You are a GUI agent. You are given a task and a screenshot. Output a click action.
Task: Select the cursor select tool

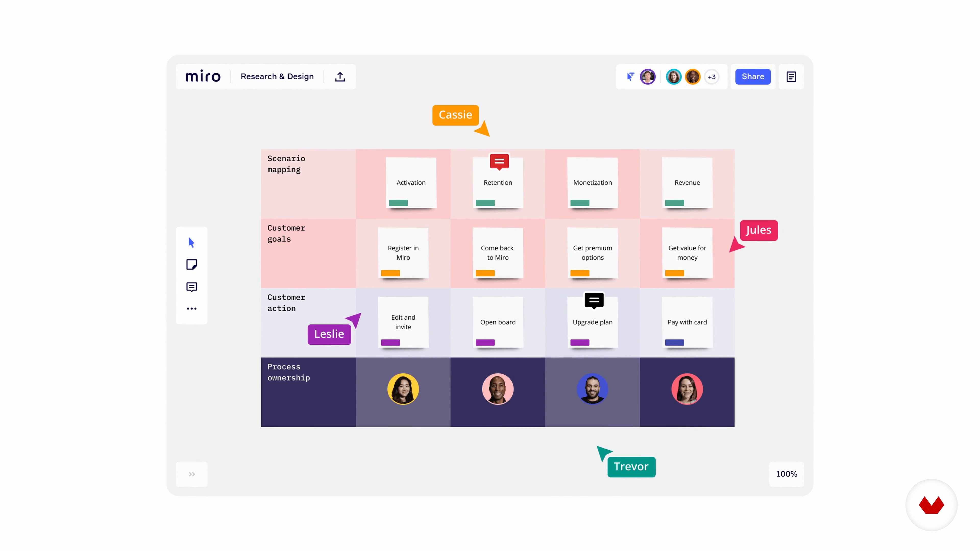[x=191, y=242]
